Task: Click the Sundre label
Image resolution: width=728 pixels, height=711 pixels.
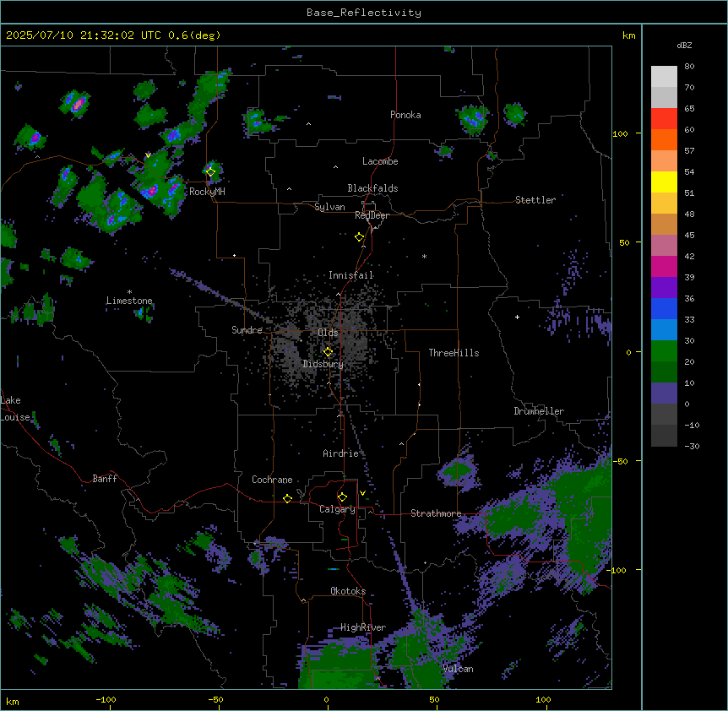Action: coord(247,330)
